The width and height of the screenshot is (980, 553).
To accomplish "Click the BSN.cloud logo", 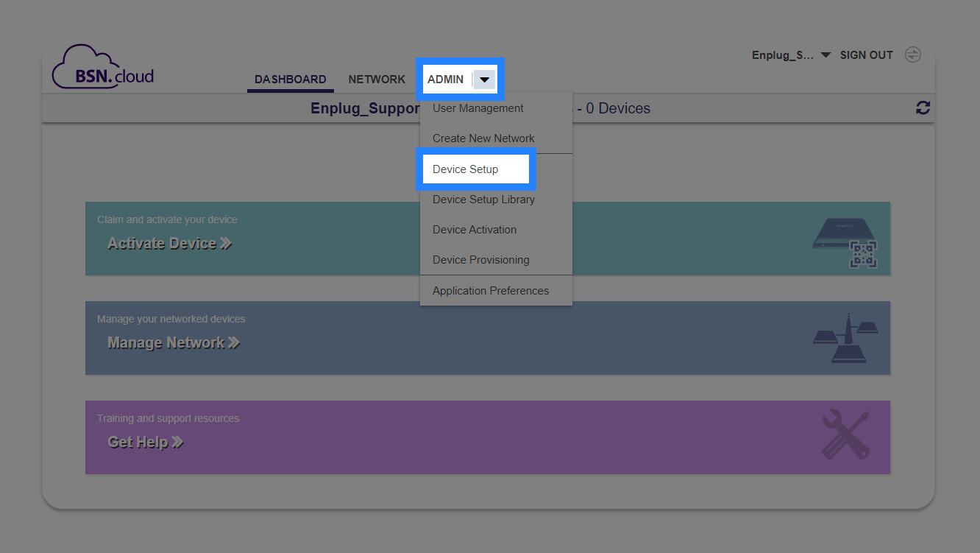I will (102, 66).
